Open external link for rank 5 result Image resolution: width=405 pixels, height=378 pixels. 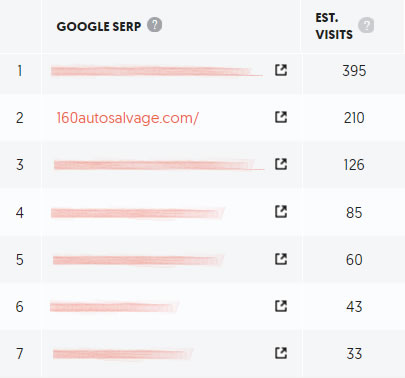click(281, 259)
